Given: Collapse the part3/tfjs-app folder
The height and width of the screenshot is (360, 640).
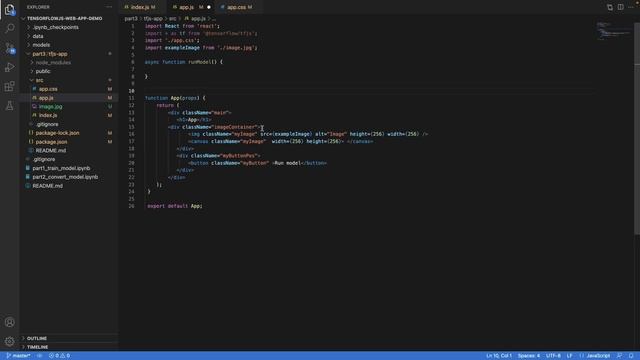Looking at the screenshot, I should point(50,54).
